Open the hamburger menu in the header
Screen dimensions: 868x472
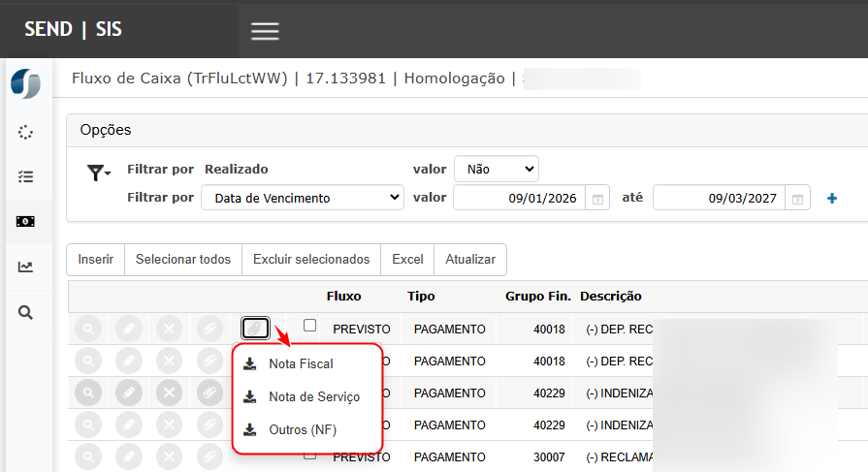pyautogui.click(x=265, y=31)
